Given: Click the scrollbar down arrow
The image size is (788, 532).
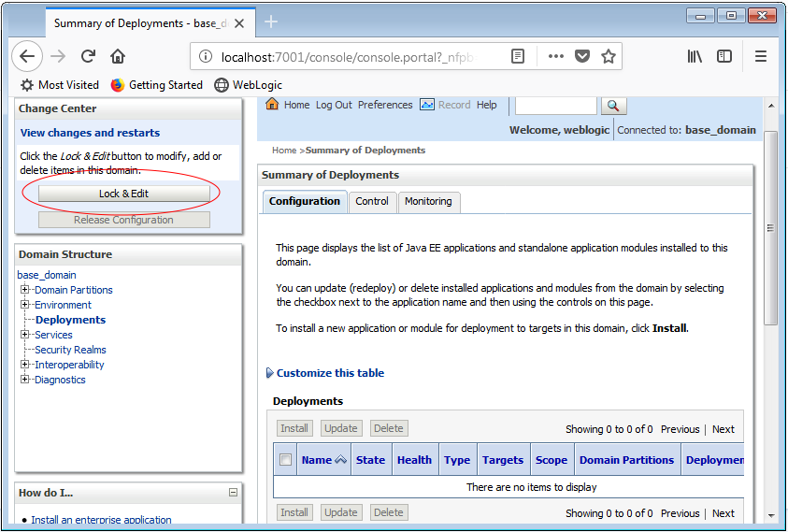Looking at the screenshot, I should [x=771, y=516].
